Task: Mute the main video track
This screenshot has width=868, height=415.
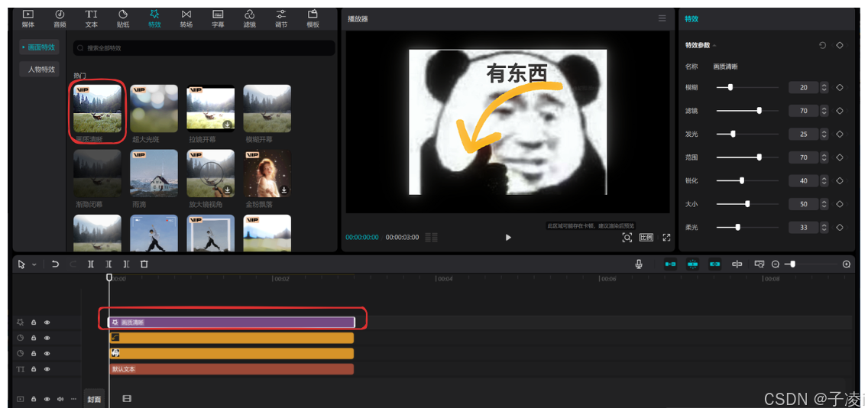Action: point(60,399)
